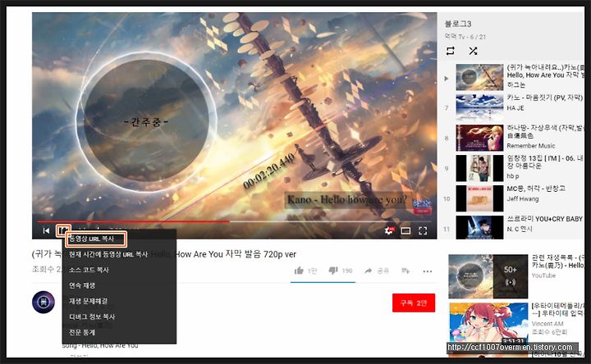The width and height of the screenshot is (591, 364).
Task: Open playlist thumbnail for 카노 - 마음짓기
Action: pyautogui.click(x=479, y=107)
